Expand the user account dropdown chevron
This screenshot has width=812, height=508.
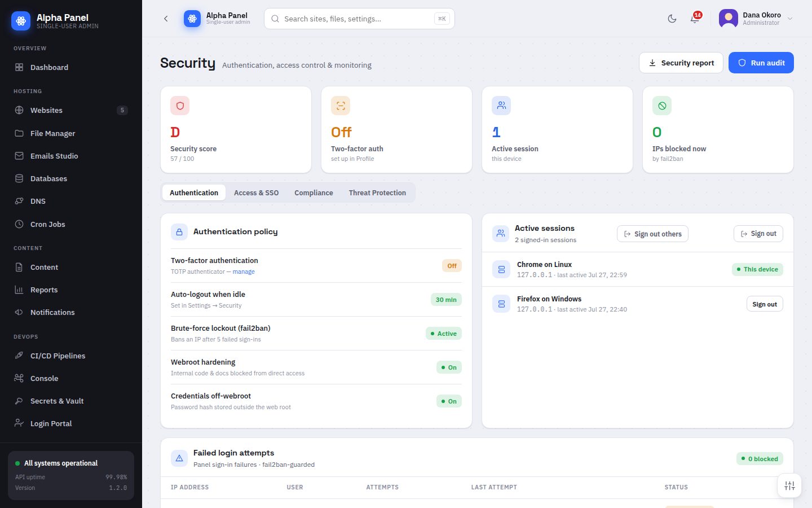tap(790, 19)
